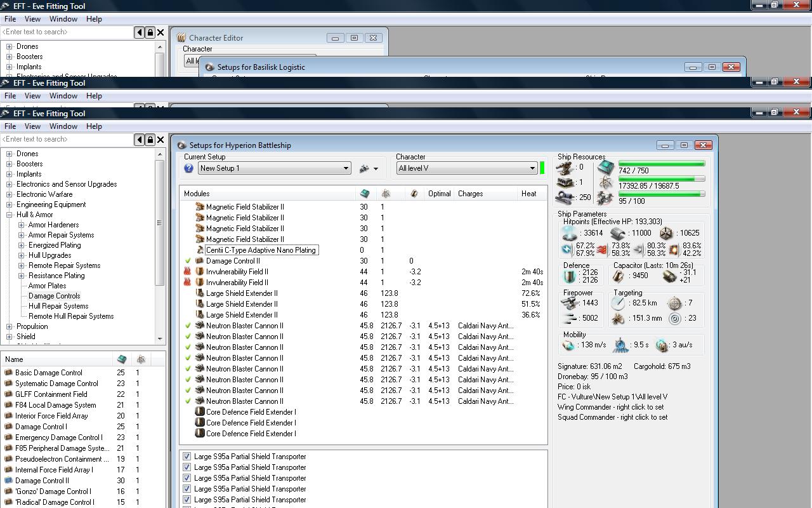
Task: Click the drone bandwidth icon beside 95 / 100
Action: pos(606,199)
